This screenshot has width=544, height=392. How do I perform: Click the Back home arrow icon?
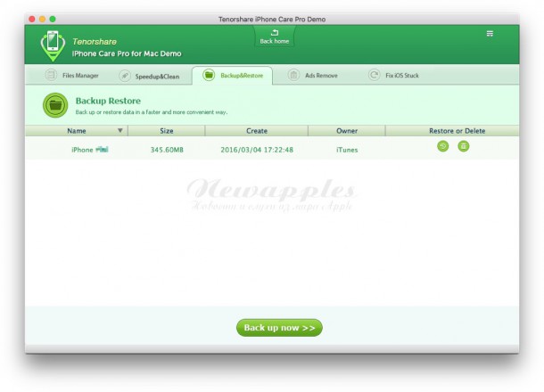pyautogui.click(x=275, y=33)
